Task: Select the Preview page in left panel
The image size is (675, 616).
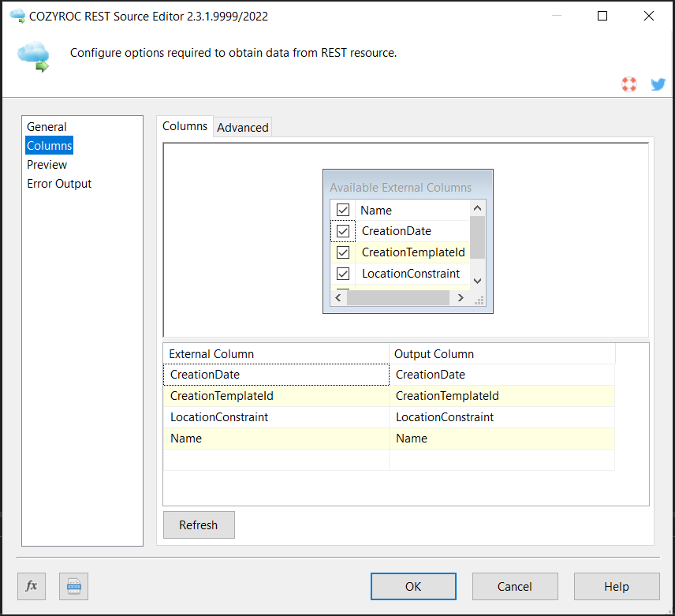Action: pyautogui.click(x=47, y=165)
